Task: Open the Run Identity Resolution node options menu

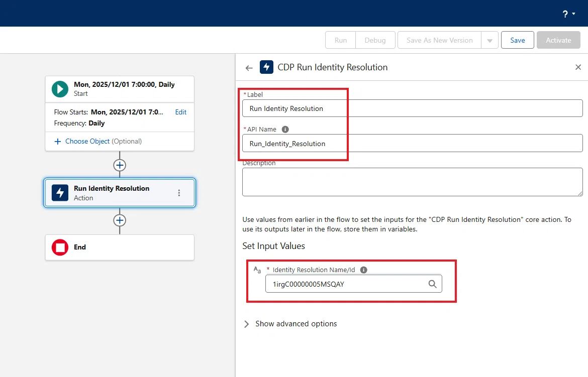Action: [179, 193]
